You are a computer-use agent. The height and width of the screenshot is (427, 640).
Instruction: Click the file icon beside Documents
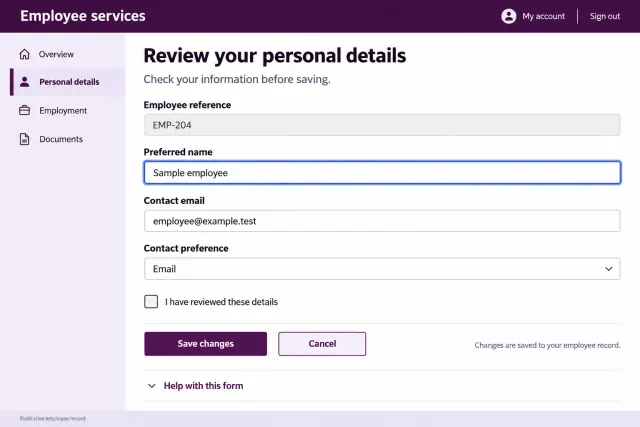(x=24, y=139)
